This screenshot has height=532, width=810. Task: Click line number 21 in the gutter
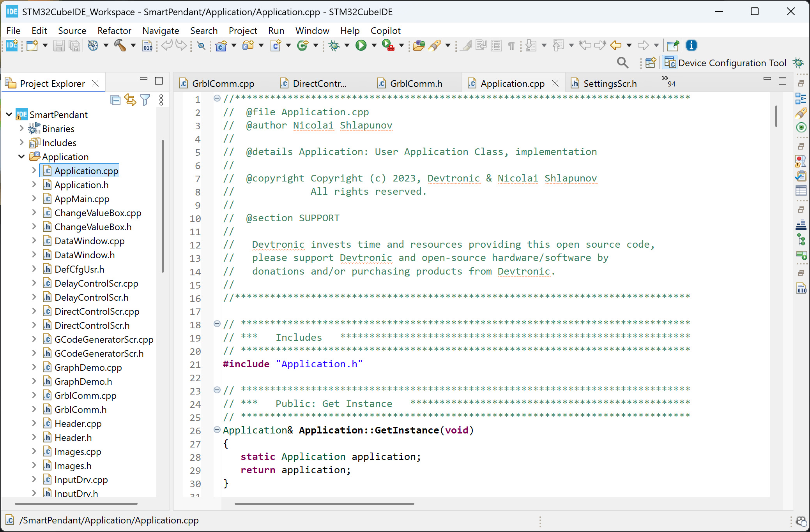(x=195, y=365)
